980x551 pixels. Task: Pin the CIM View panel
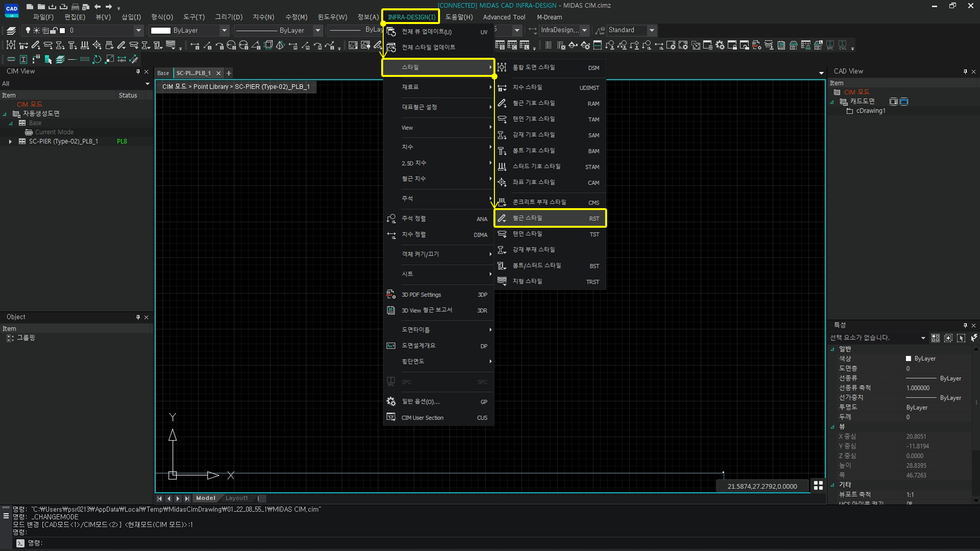point(138,72)
